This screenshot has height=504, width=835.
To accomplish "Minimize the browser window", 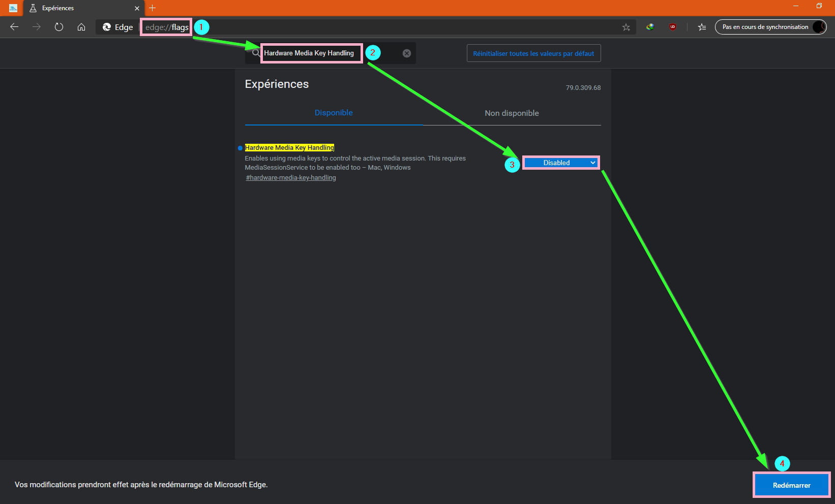I will tap(796, 6).
